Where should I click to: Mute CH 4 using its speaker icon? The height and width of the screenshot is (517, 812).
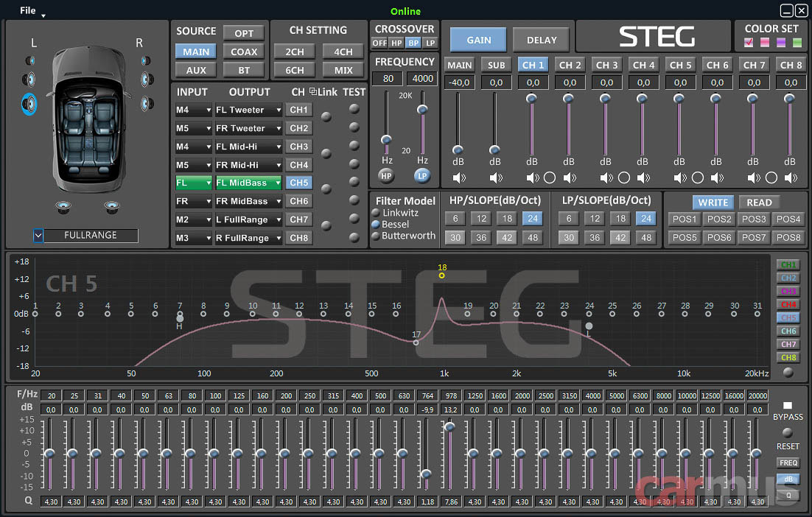pos(643,178)
